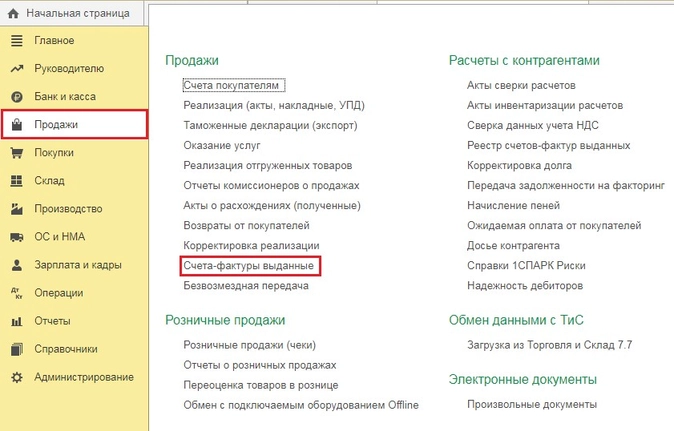Viewport: 674px width, 431px height.
Task: Click the Администрирование gear icon
Action: 16,377
